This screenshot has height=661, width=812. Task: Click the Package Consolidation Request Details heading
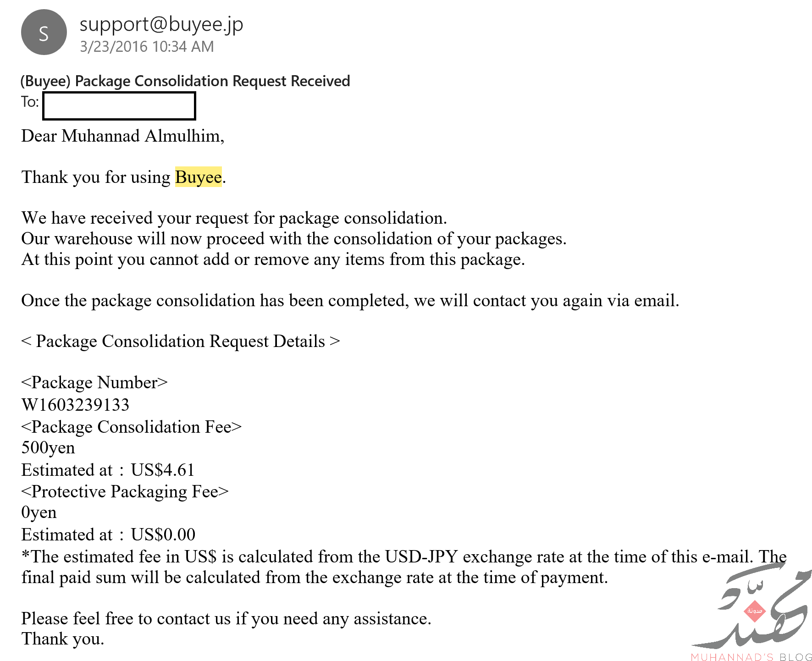pos(181,342)
